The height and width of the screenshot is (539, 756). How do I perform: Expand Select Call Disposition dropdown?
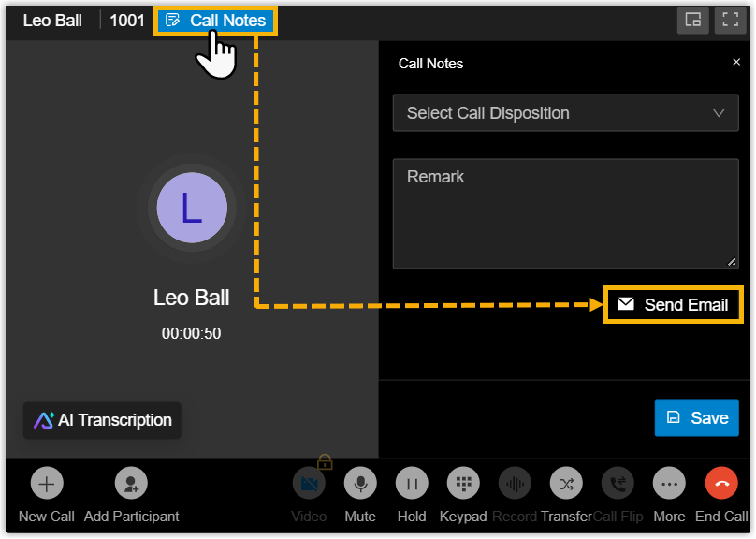[x=565, y=113]
